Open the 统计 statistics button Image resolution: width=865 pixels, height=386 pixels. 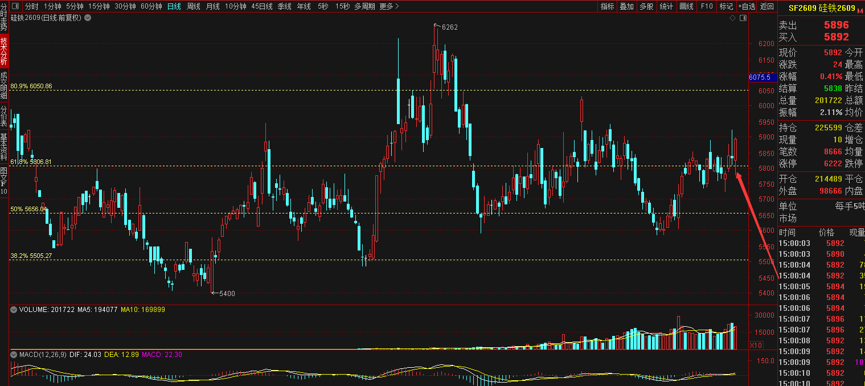pos(666,7)
